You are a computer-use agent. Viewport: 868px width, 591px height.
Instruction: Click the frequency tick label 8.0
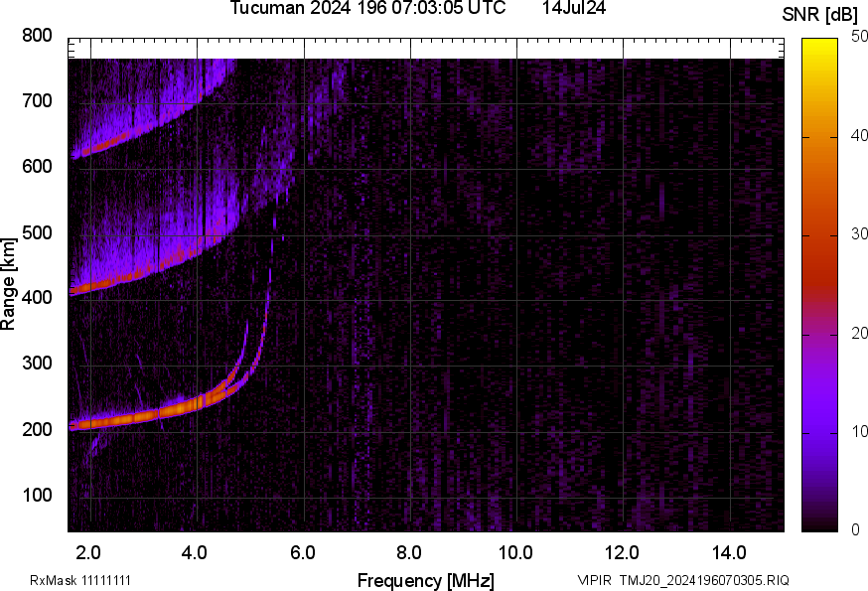(409, 552)
